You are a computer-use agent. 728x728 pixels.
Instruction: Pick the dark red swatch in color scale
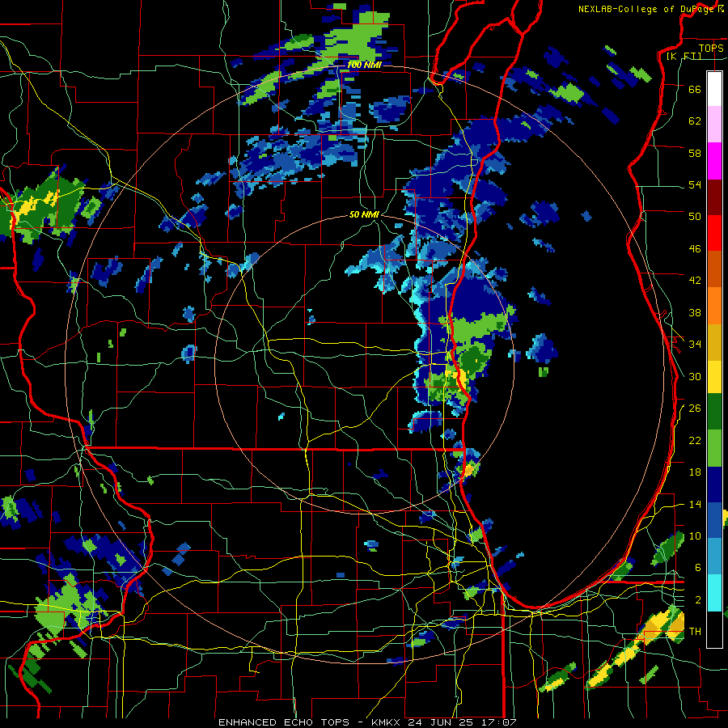click(x=714, y=197)
